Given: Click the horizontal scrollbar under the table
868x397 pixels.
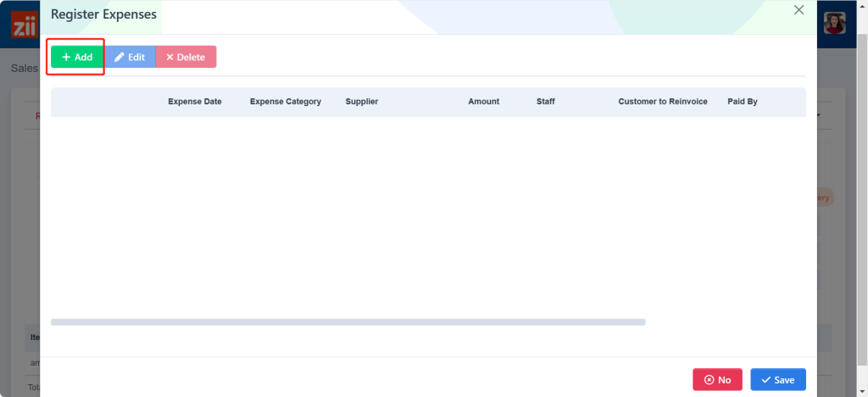Looking at the screenshot, I should tap(348, 322).
